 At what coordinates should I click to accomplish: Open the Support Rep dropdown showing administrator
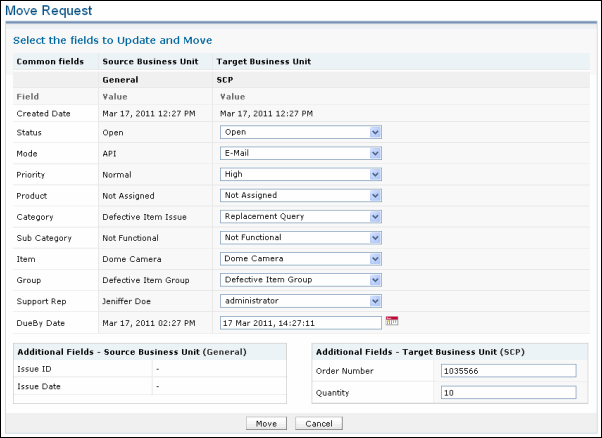pos(301,301)
